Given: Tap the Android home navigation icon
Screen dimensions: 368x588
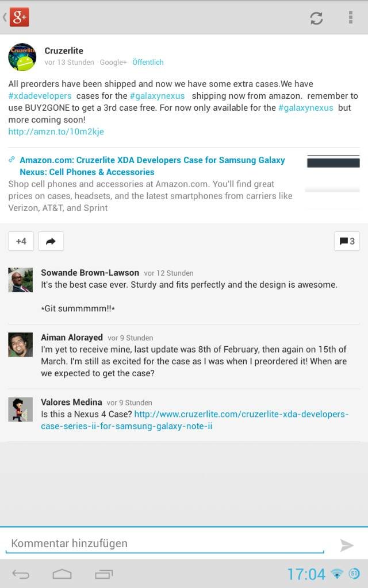Looking at the screenshot, I should [x=62, y=574].
